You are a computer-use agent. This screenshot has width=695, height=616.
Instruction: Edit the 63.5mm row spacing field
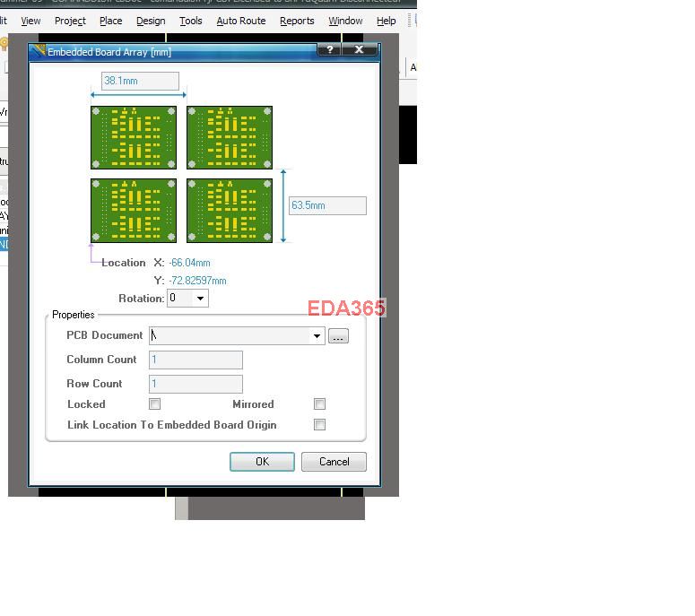click(327, 205)
